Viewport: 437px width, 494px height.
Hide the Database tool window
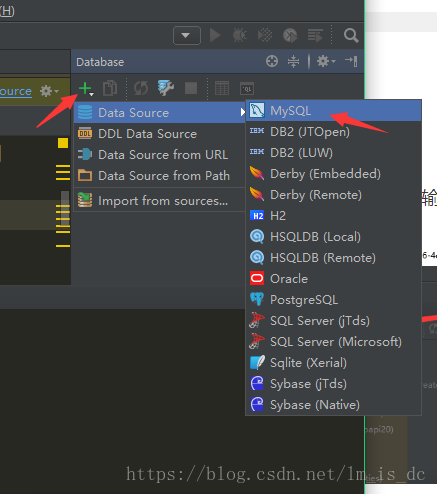(351, 61)
